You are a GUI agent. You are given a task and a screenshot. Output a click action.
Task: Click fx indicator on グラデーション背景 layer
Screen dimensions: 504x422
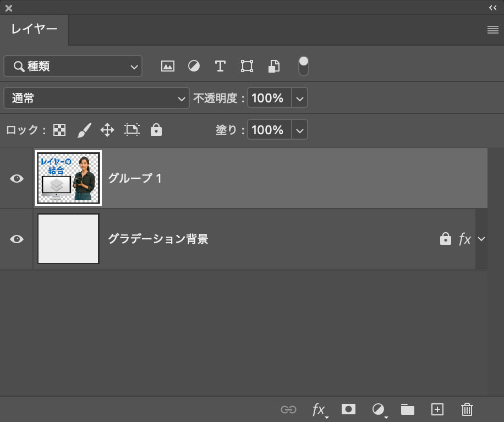pyautogui.click(x=465, y=239)
